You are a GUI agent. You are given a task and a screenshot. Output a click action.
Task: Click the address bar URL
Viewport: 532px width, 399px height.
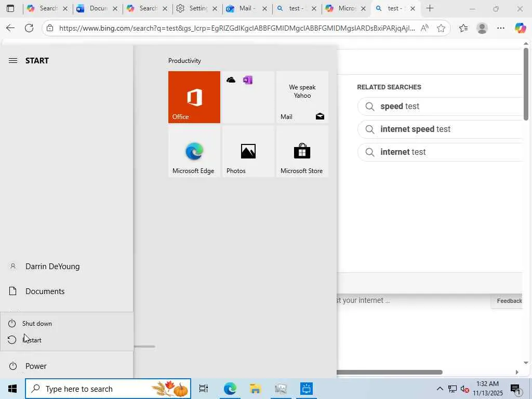pos(237,28)
